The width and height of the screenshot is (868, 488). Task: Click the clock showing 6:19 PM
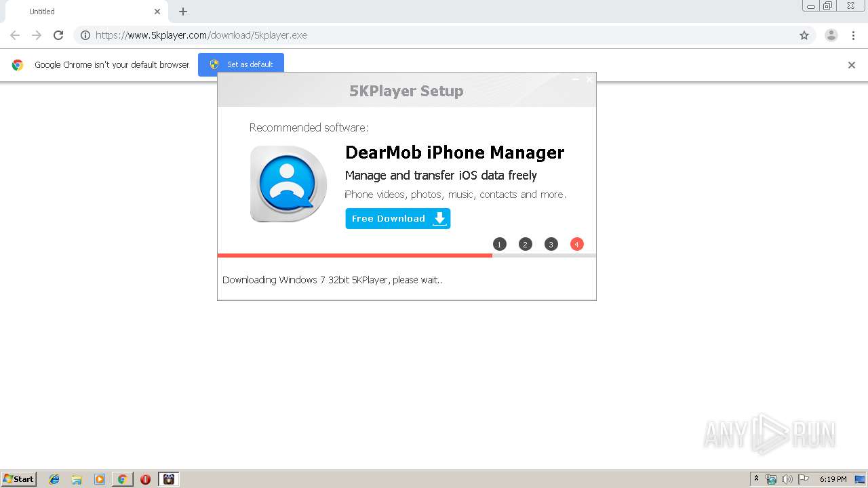point(833,479)
